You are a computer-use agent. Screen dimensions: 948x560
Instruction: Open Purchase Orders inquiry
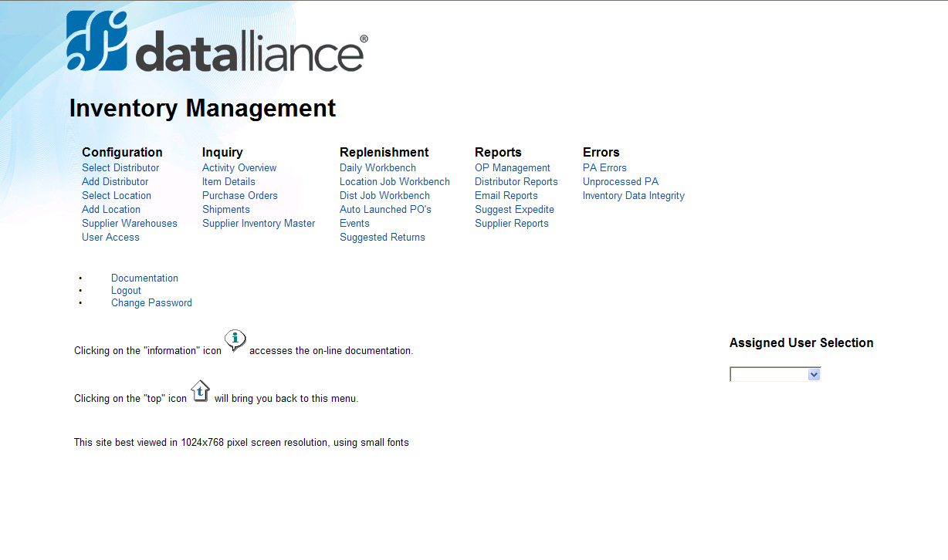(x=240, y=195)
